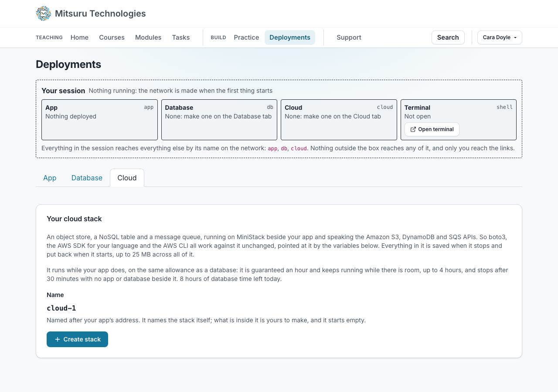Click the Terminal session card heading

pos(417,108)
